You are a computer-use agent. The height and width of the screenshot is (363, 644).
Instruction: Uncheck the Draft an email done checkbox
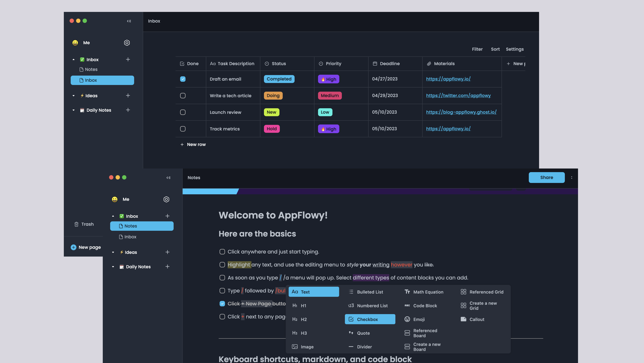(183, 79)
